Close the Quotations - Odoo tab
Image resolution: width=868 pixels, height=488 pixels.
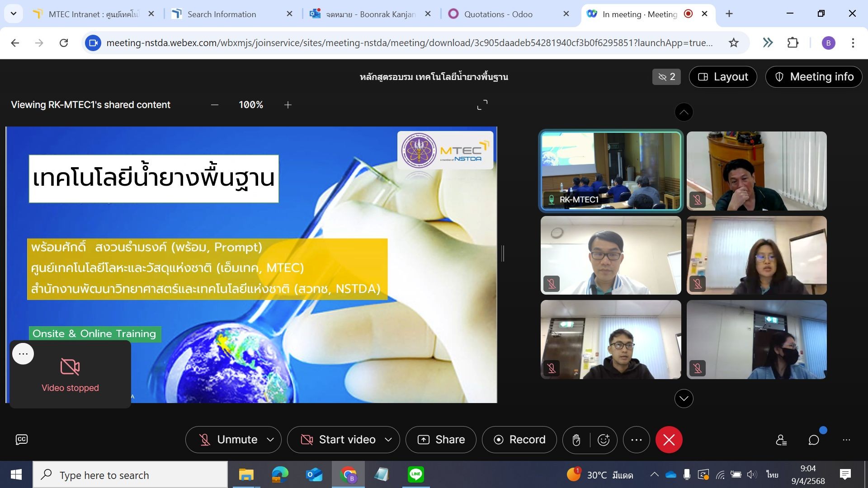click(x=566, y=14)
